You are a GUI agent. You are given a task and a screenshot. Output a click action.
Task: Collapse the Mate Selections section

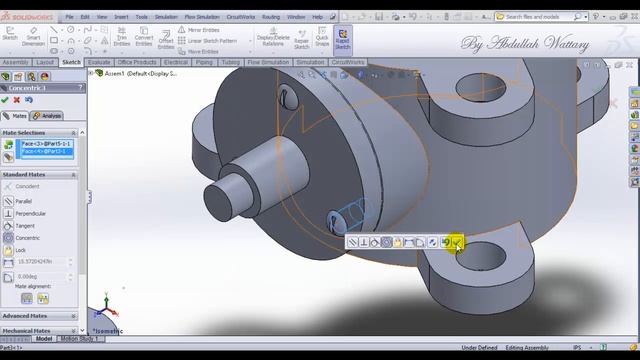tap(73, 133)
